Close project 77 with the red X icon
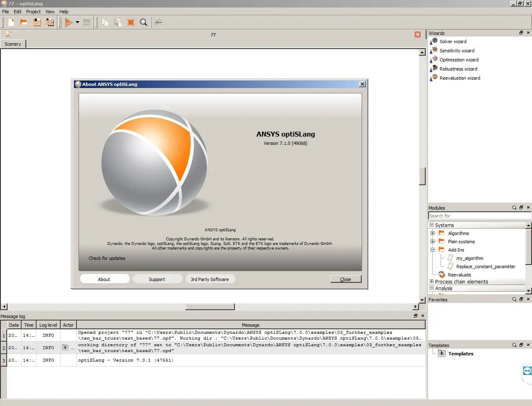This screenshot has height=406, width=532. (418, 34)
